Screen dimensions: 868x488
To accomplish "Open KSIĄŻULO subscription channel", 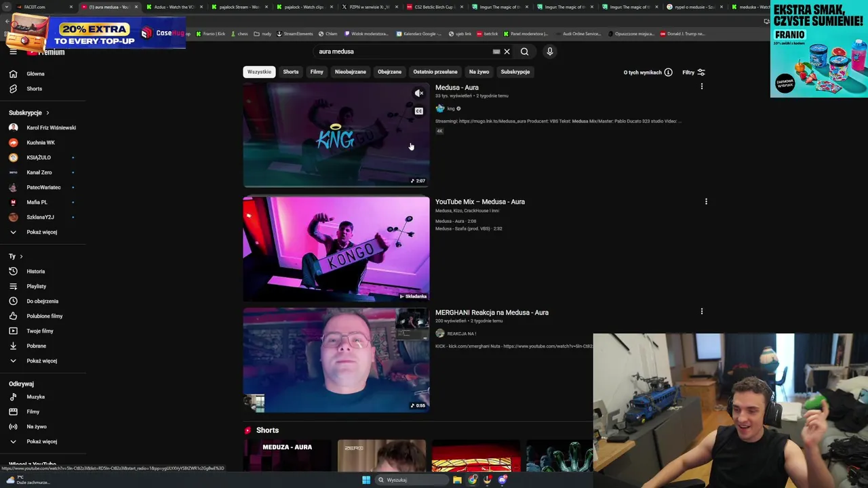I will (39, 157).
